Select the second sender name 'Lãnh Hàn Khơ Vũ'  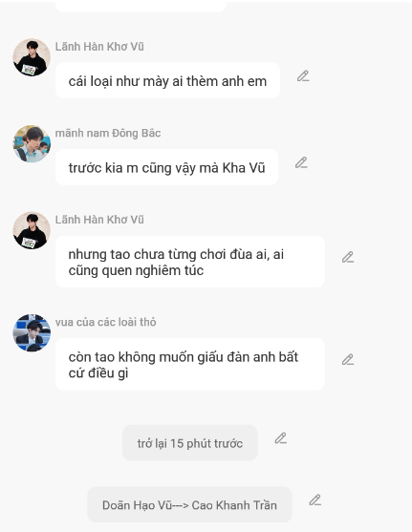click(x=99, y=220)
